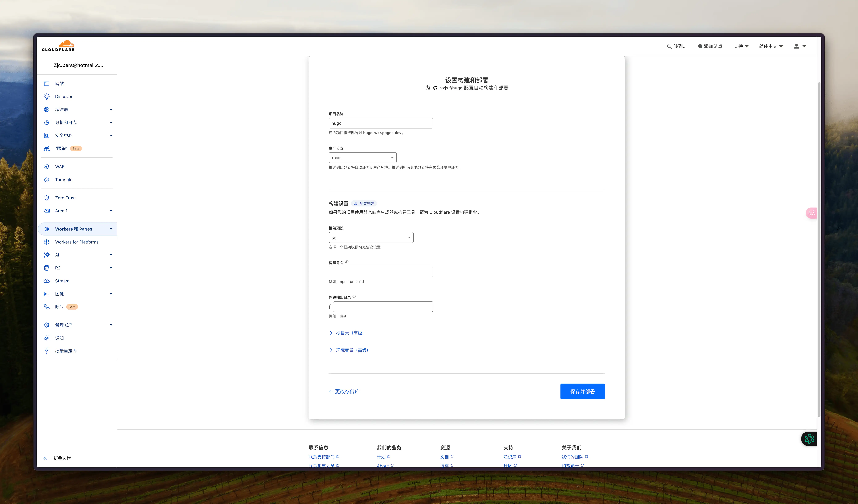Click 保存并部署 save and deploy button
Viewport: 858px width, 504px height.
coord(582,391)
